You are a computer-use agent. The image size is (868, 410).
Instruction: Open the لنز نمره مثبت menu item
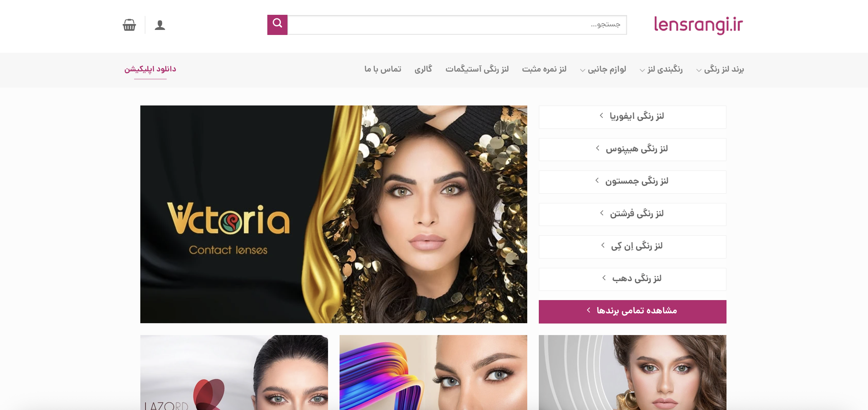point(544,69)
